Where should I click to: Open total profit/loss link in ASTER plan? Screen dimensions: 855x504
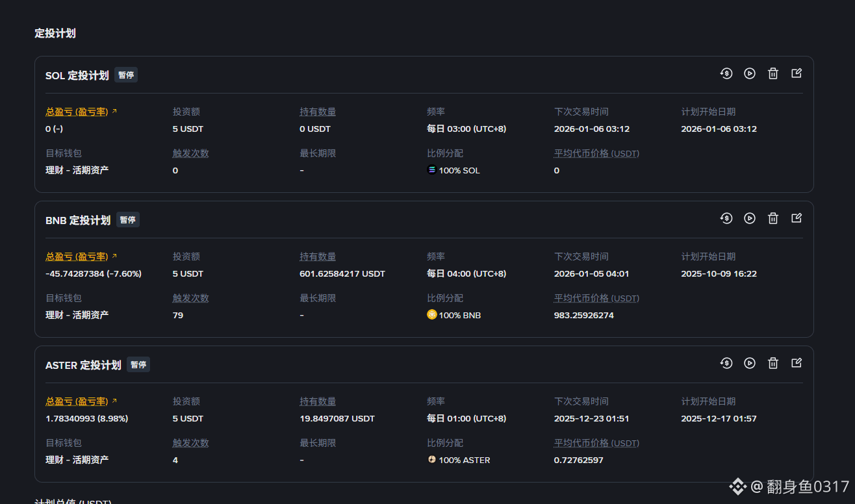coord(81,401)
